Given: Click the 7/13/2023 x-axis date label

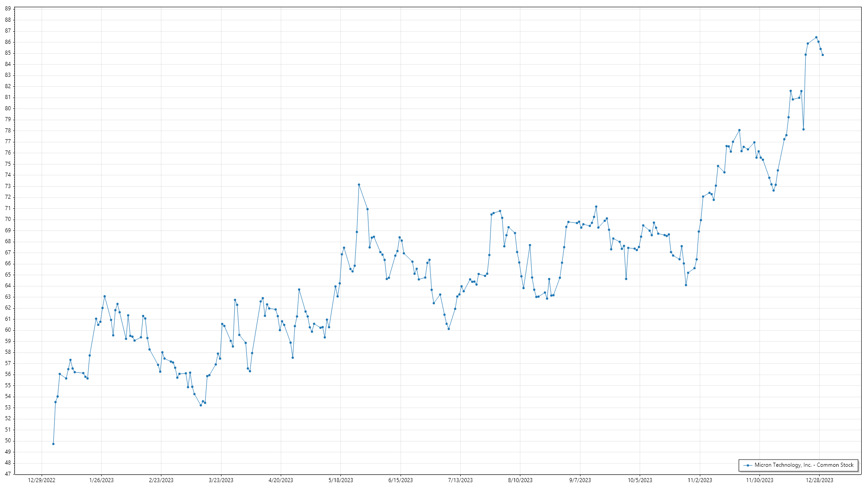Looking at the screenshot, I should [460, 480].
